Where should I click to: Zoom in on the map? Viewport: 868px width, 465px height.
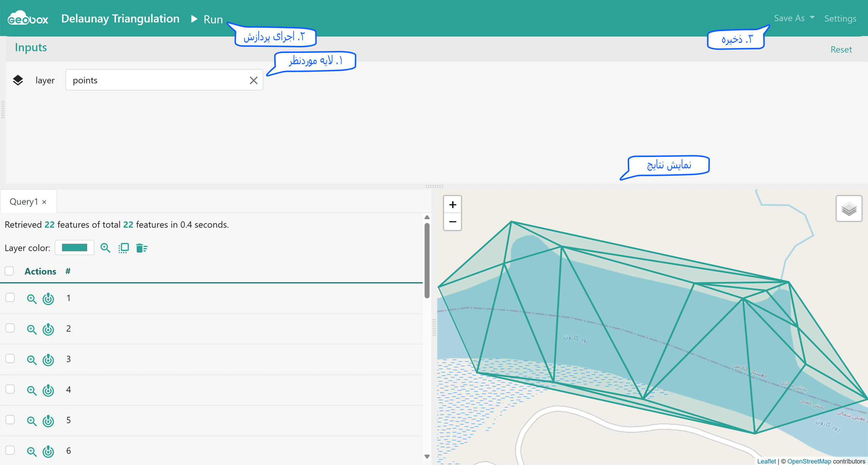pos(452,205)
